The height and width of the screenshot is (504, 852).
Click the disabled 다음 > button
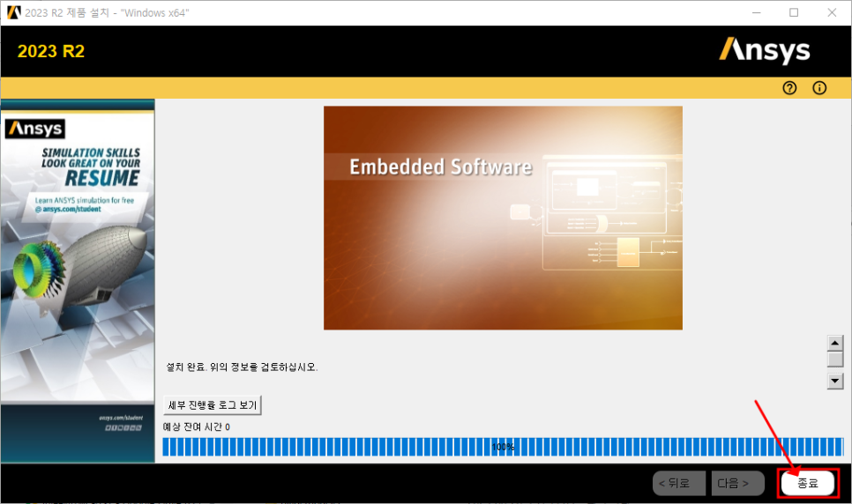pyautogui.click(x=738, y=483)
